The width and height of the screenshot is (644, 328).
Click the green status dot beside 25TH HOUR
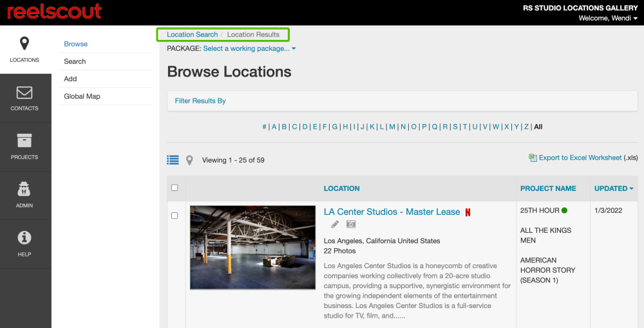[x=564, y=210]
